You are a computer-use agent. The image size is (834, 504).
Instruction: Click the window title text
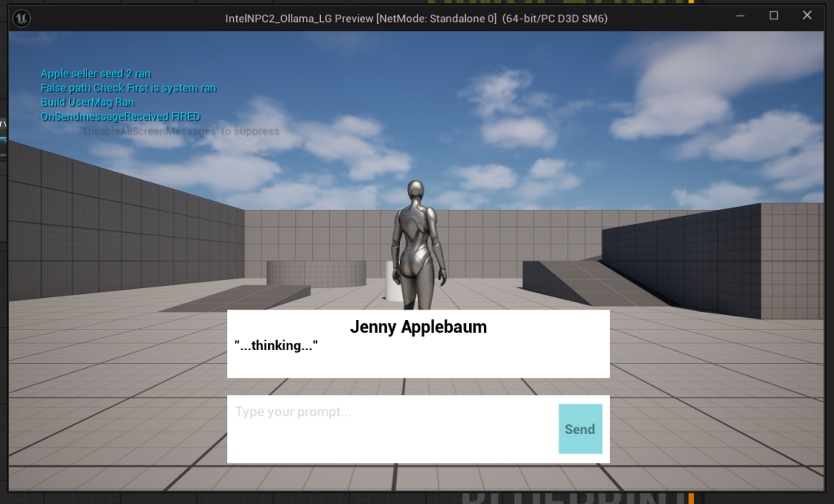415,18
